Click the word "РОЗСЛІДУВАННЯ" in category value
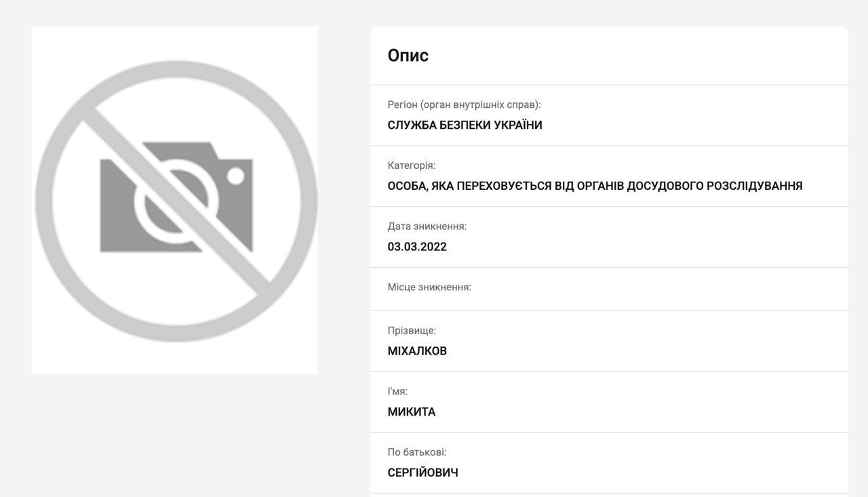The width and height of the screenshot is (868, 497). coord(754,186)
